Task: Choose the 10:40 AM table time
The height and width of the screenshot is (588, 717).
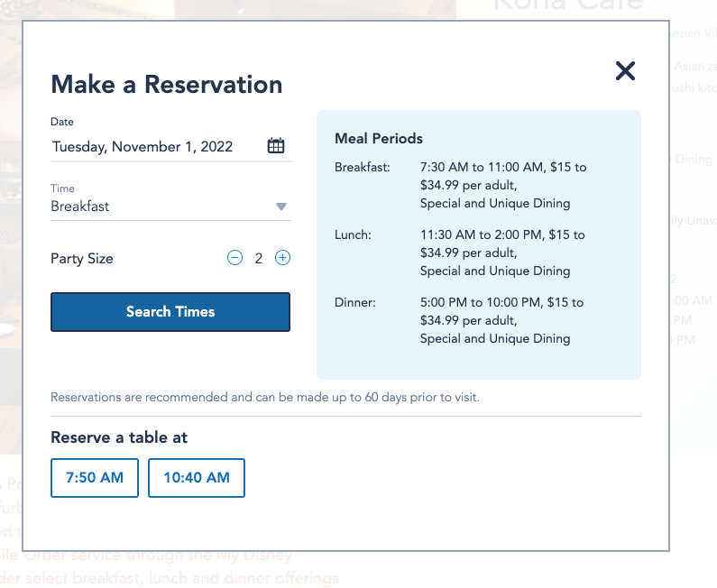Action: click(x=197, y=478)
